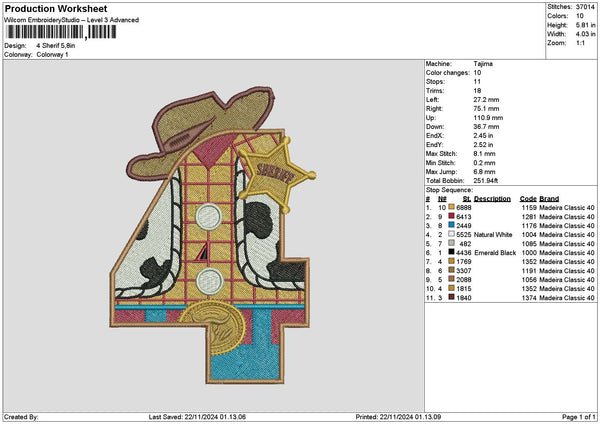Click the Height value '5.81 in'
This screenshot has width=600, height=424.
585,25
